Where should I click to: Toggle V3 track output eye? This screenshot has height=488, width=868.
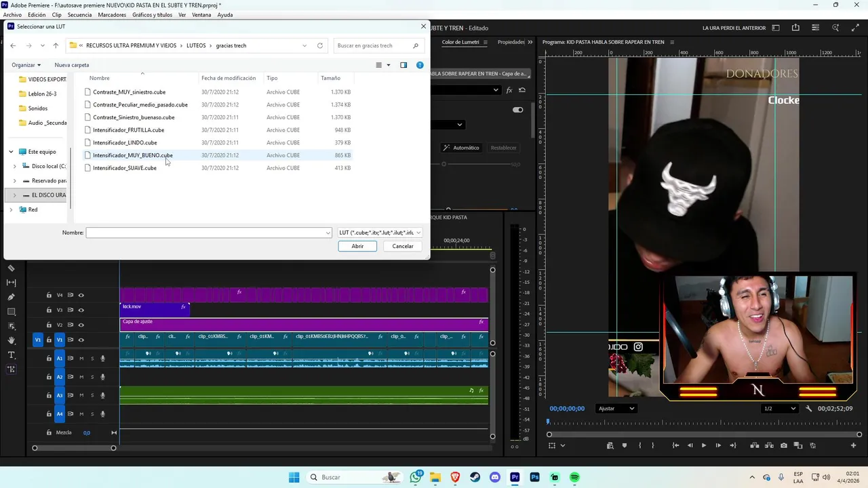81,310
